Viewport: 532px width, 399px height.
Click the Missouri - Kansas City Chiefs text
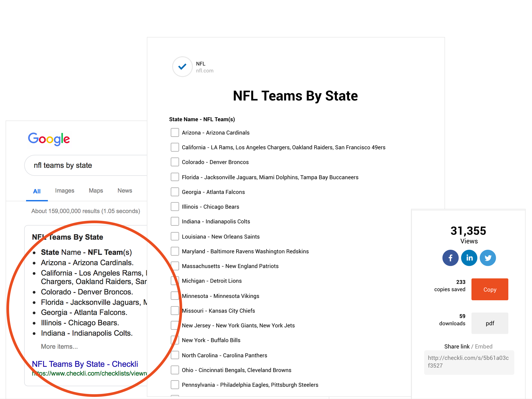tap(218, 311)
